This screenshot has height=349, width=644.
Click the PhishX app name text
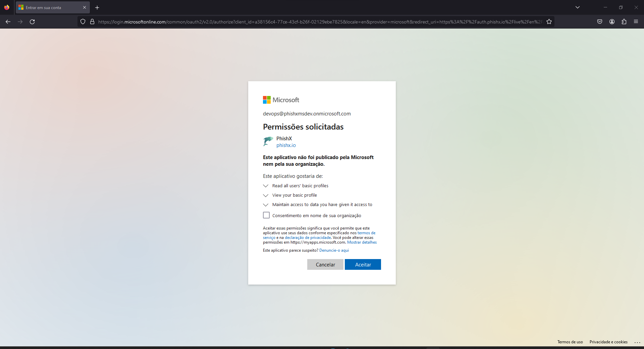tap(284, 139)
